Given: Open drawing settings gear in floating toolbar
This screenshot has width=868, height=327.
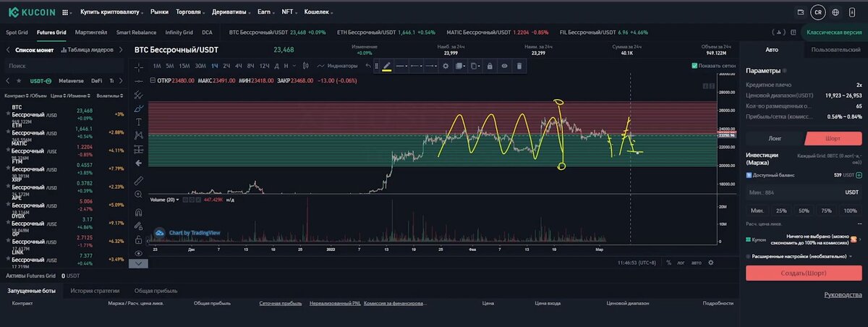Looking at the screenshot, I should (446, 66).
